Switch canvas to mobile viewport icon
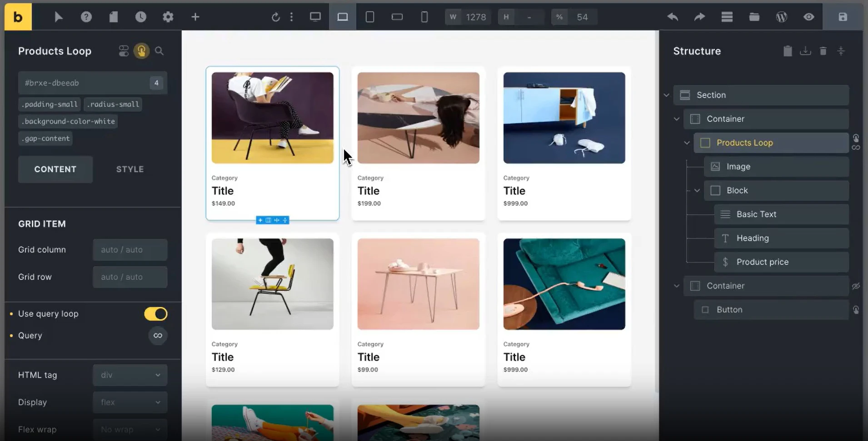 coord(424,17)
